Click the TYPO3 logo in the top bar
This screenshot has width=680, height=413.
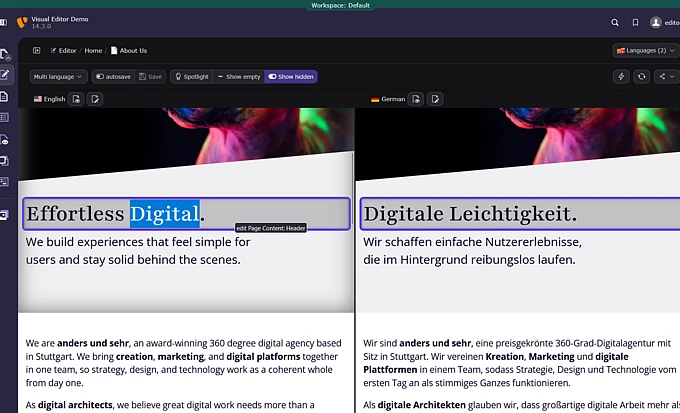coord(22,22)
